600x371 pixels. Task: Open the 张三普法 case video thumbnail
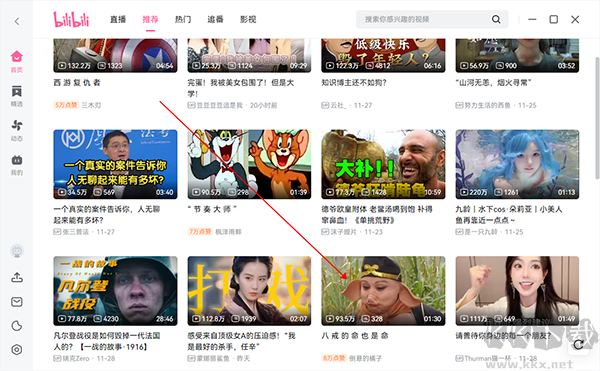[x=115, y=164]
